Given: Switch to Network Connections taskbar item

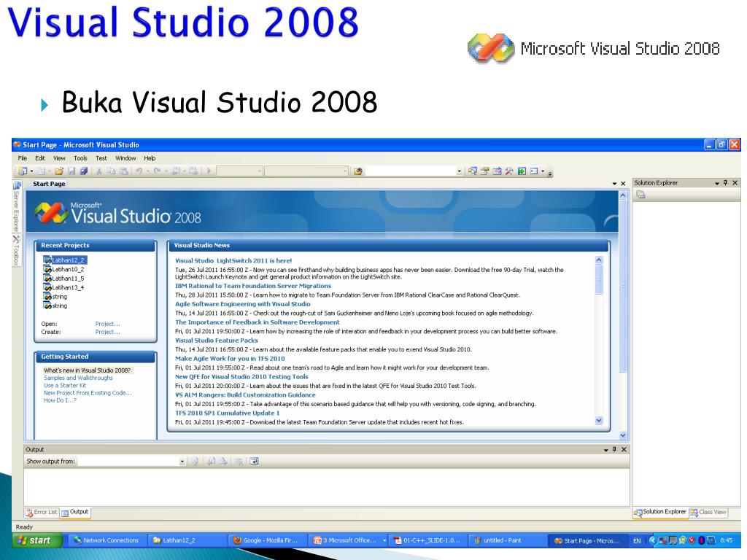Looking at the screenshot, I should click(x=107, y=540).
